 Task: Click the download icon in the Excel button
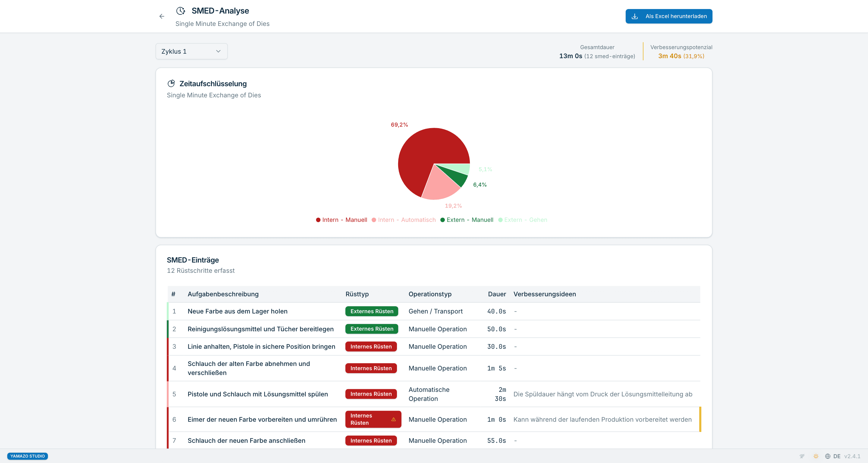click(635, 16)
